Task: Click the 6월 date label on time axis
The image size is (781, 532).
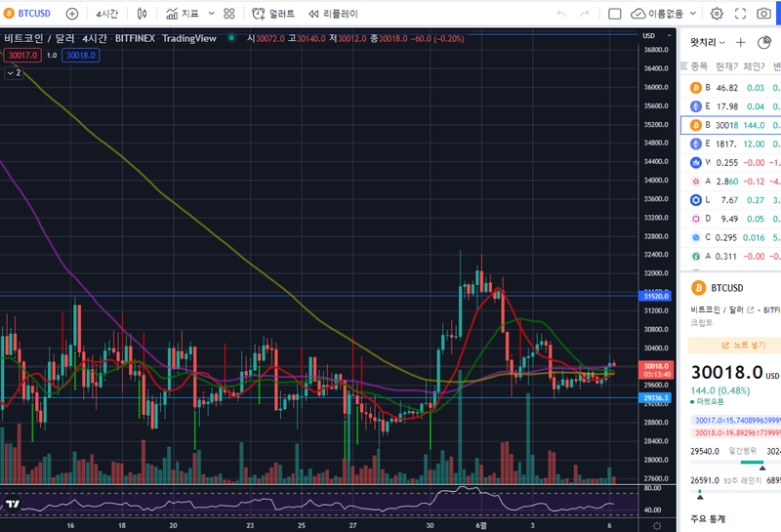Action: 481,525
